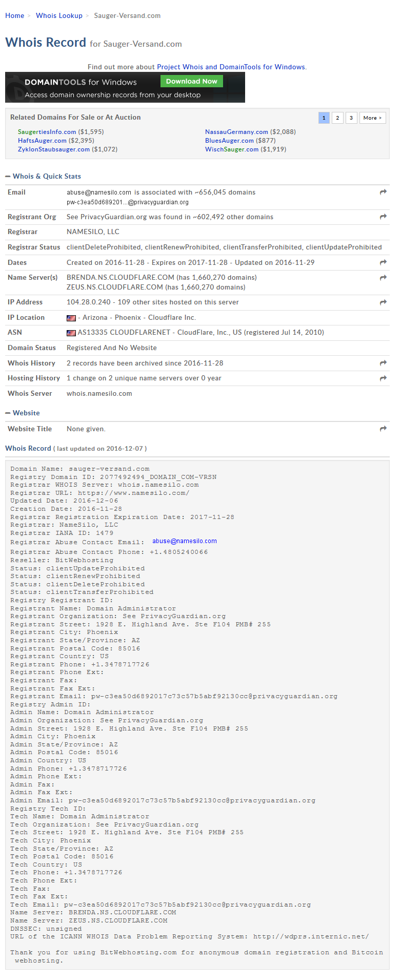Click the DomainTools for Windows banner
This screenshot has width=401, height=980.
(125, 87)
